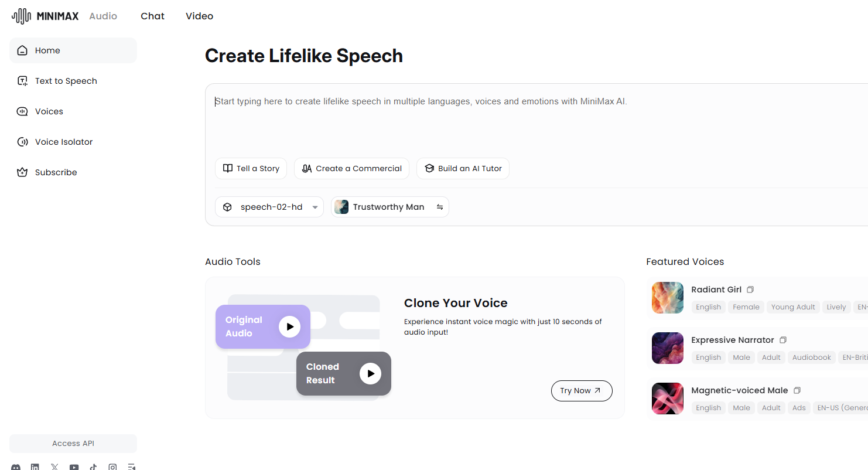Open the Chat tab

[x=152, y=16]
